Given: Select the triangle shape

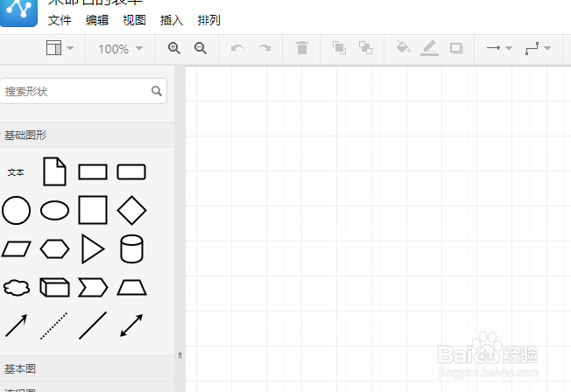Looking at the screenshot, I should point(93,248).
